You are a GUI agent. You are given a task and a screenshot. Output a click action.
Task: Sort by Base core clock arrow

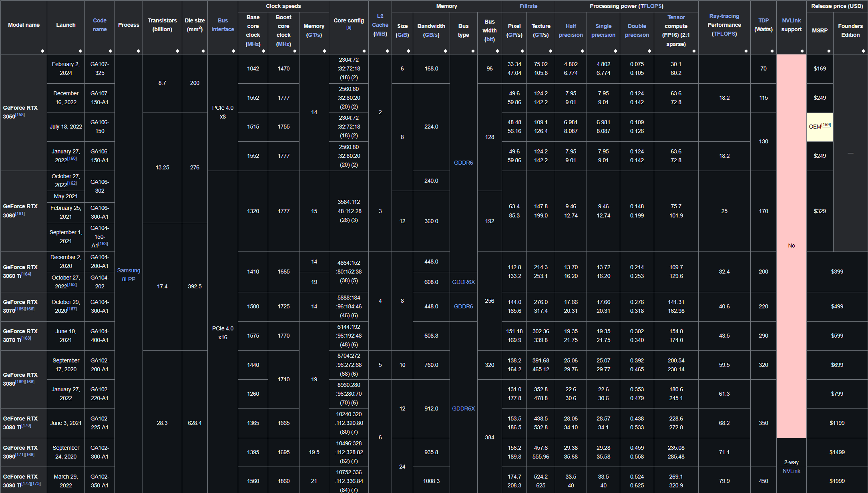(x=263, y=51)
